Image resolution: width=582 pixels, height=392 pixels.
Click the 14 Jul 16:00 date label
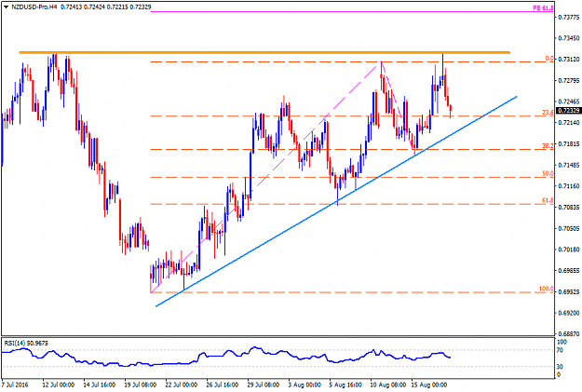pos(99,385)
